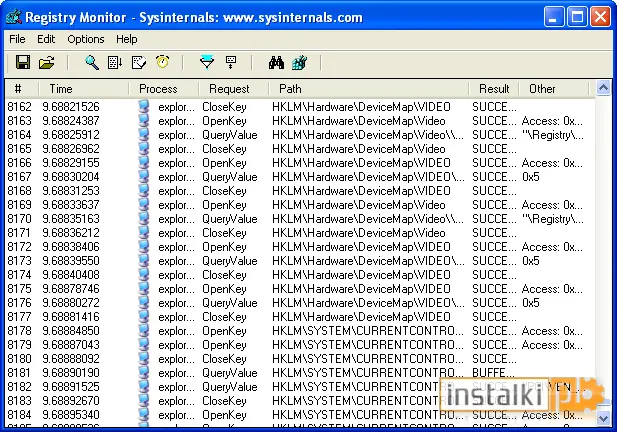Viewport: 617px width, 432px height.
Task: Toggle the Autoscroll toolbar icon
Action: pyautogui.click(x=115, y=62)
